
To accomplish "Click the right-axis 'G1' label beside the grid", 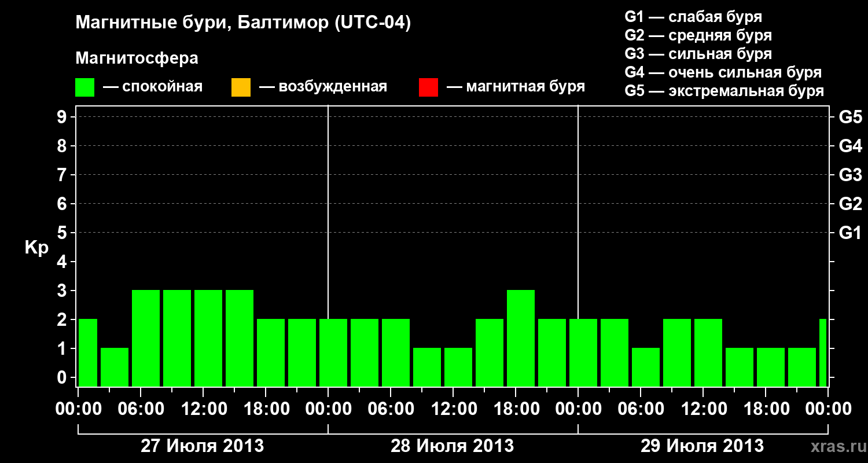I will pos(850,233).
